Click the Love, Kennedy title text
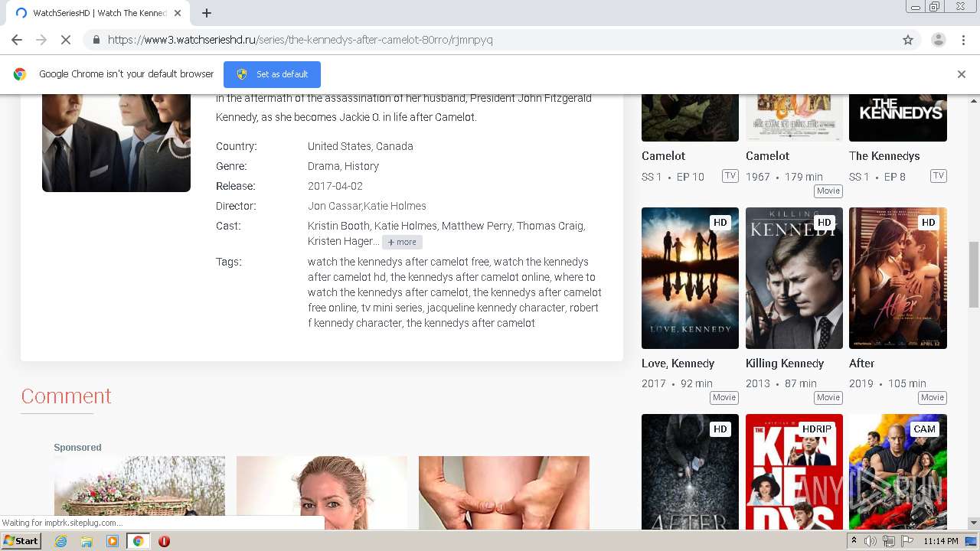Viewport: 980px width, 551px height. click(x=678, y=364)
